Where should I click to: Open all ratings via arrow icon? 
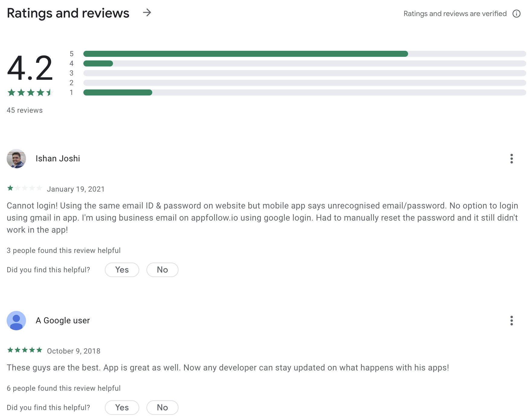(x=147, y=13)
